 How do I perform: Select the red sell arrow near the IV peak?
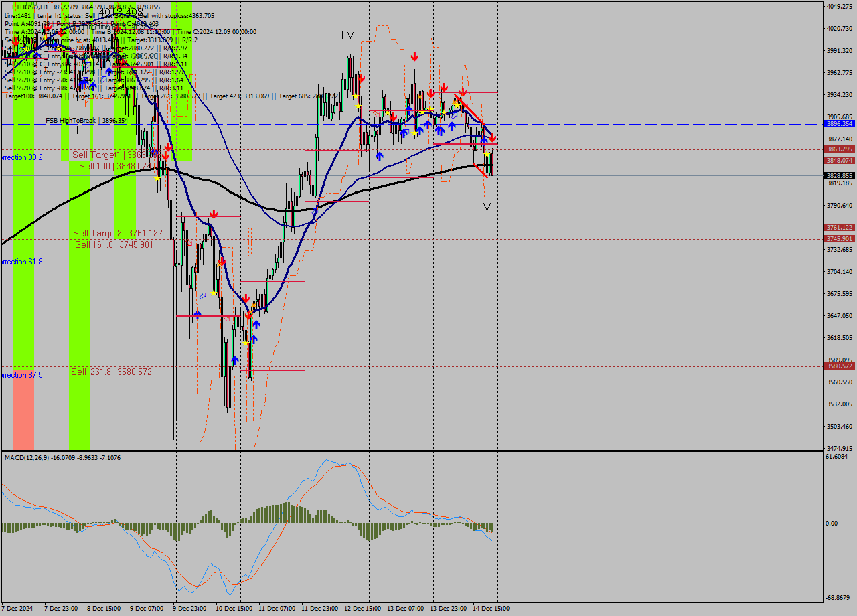coord(362,78)
